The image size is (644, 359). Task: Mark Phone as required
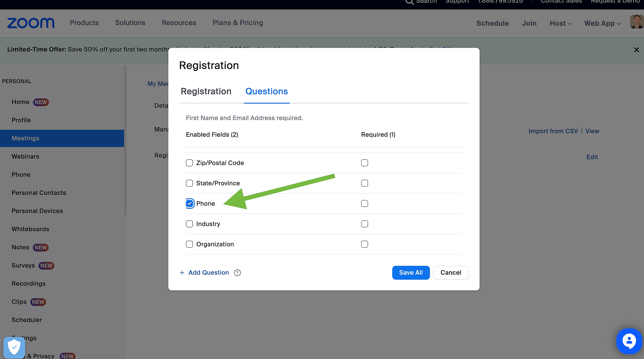(365, 203)
